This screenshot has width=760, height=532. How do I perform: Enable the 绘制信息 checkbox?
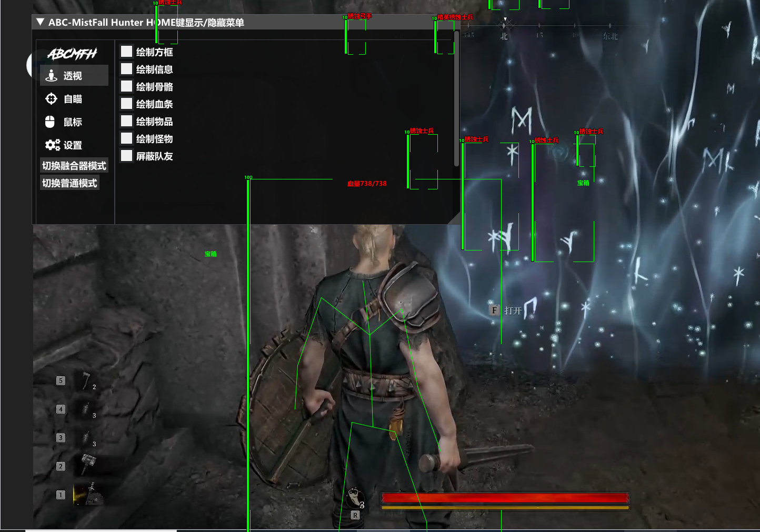126,69
